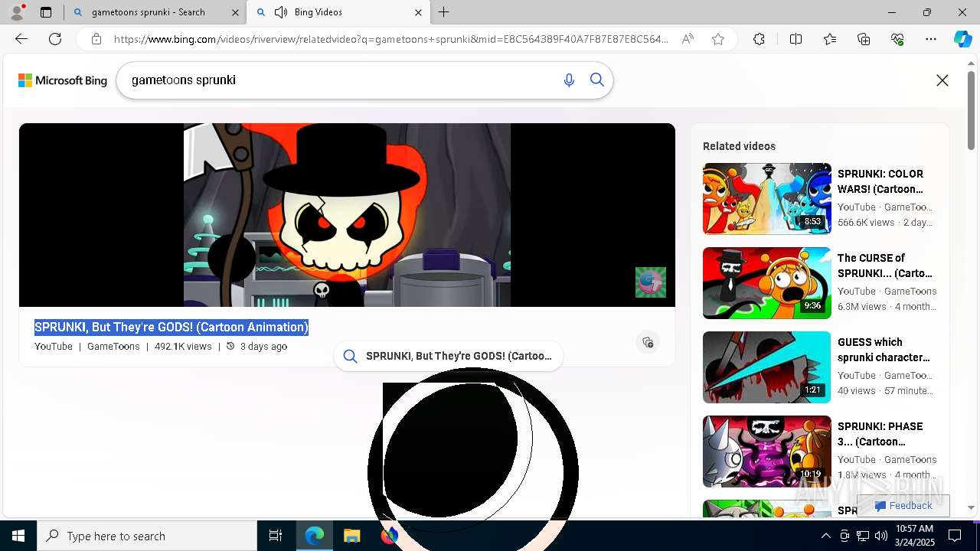Screen dimensions: 980x551
Task: Open the Windows Start menu
Action: click(x=18, y=536)
